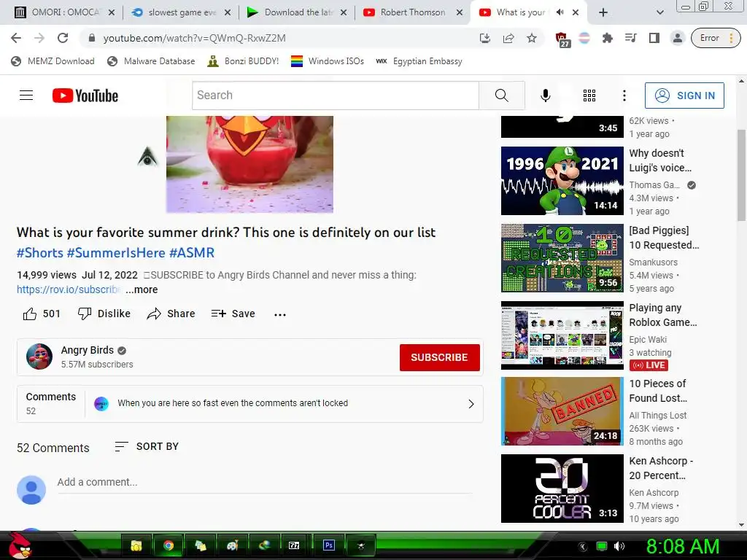Like the video with 501 likes
747x560 pixels.
coord(42,314)
